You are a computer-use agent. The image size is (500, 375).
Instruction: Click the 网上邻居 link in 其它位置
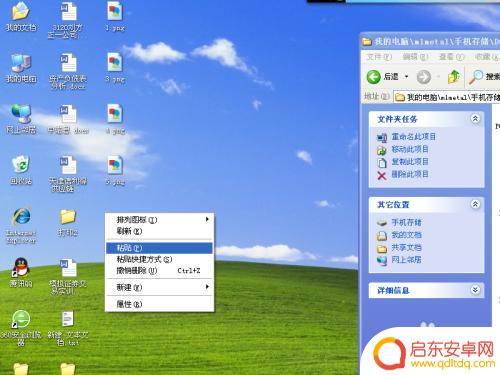pos(406,259)
